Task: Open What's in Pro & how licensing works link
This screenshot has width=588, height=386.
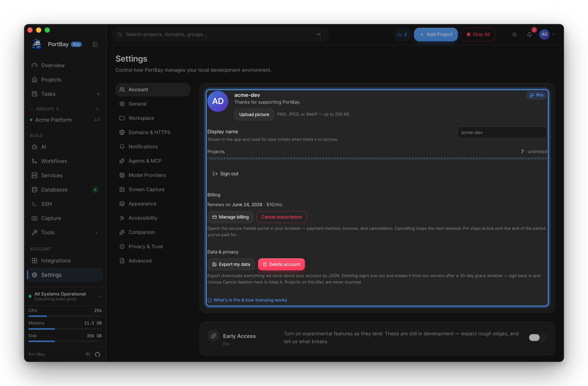Action: [x=247, y=300]
